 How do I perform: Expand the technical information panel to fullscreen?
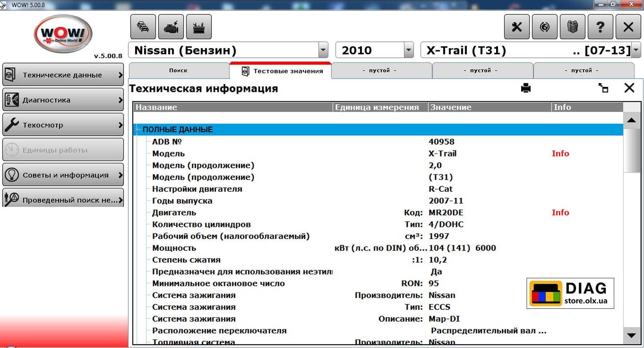tap(603, 88)
